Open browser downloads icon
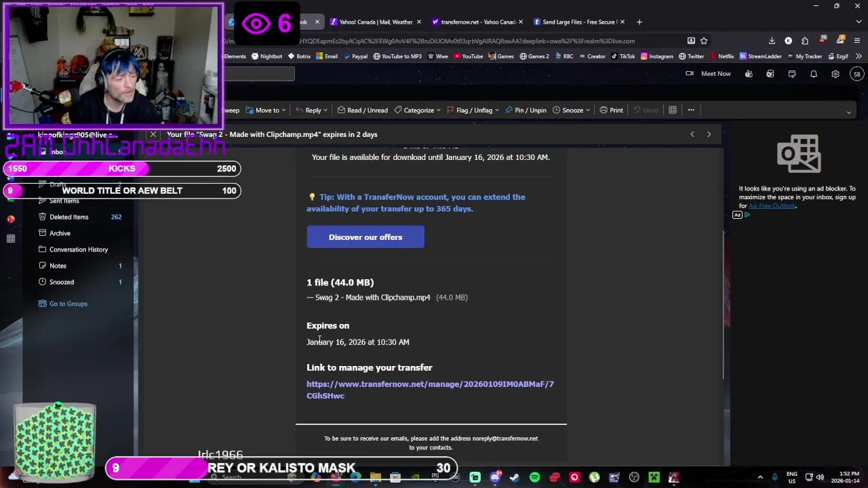This screenshot has width=868, height=488. pyautogui.click(x=772, y=41)
